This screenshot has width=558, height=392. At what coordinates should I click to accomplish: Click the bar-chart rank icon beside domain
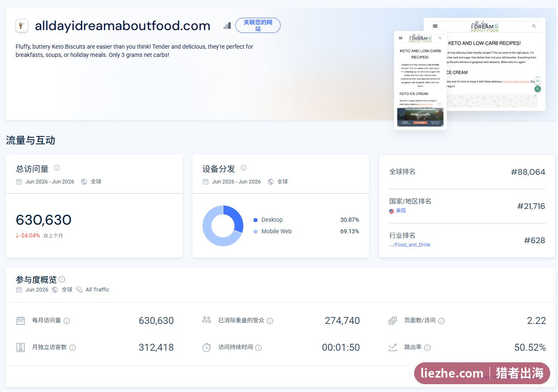click(227, 26)
